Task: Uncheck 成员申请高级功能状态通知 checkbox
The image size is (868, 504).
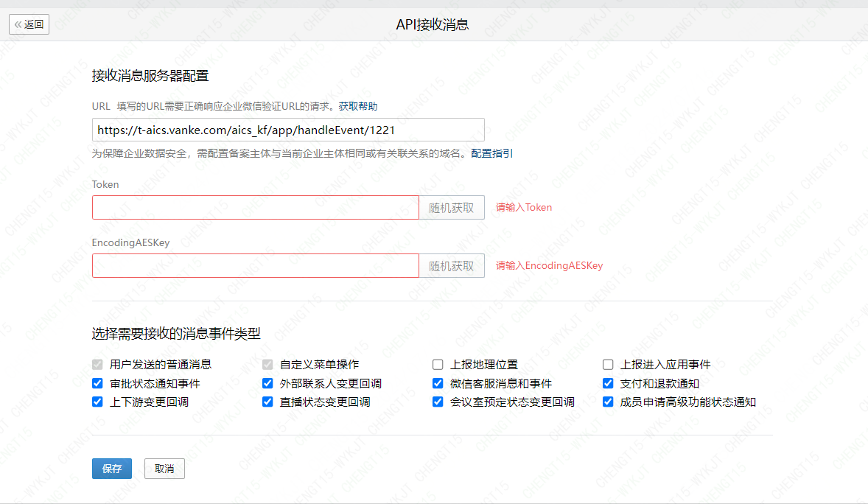Action: click(608, 402)
